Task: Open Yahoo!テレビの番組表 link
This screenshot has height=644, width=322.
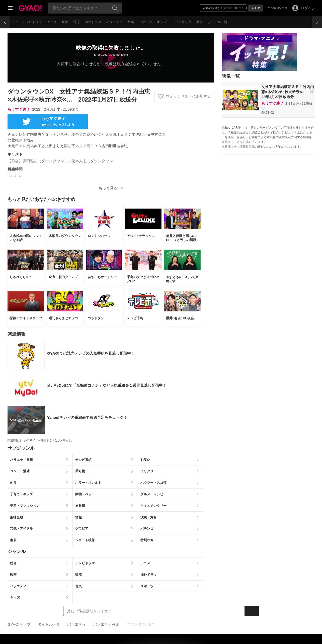Action: pyautogui.click(x=87, y=418)
